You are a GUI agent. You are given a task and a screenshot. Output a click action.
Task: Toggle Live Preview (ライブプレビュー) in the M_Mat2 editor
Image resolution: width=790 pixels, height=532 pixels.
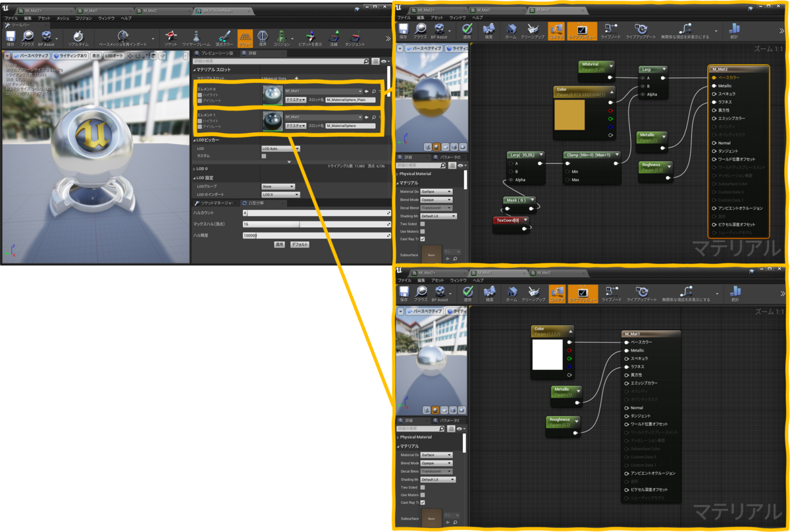[582, 32]
